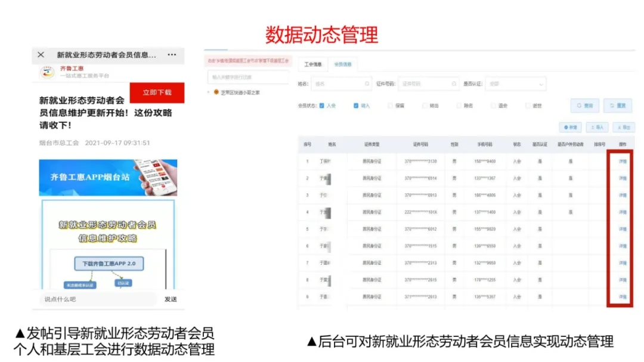The width and height of the screenshot is (644, 362).
Task: Open the 是否认证 dropdown
Action: coord(515,84)
